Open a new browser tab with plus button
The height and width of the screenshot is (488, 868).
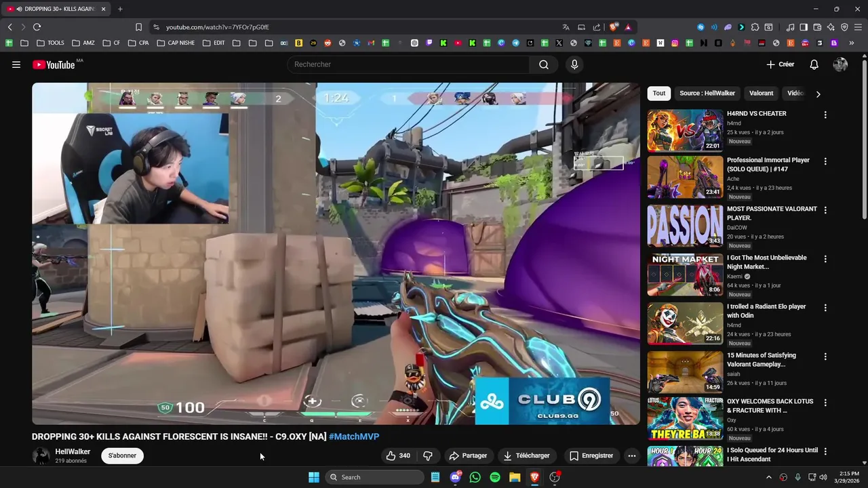point(120,9)
